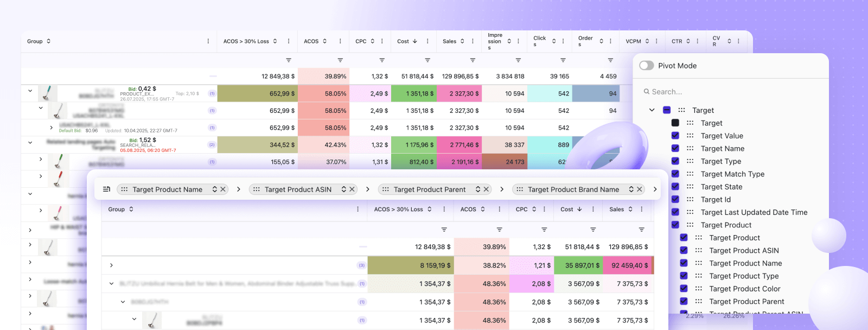
Task: Sort the Impressions column
Action: [x=509, y=41]
